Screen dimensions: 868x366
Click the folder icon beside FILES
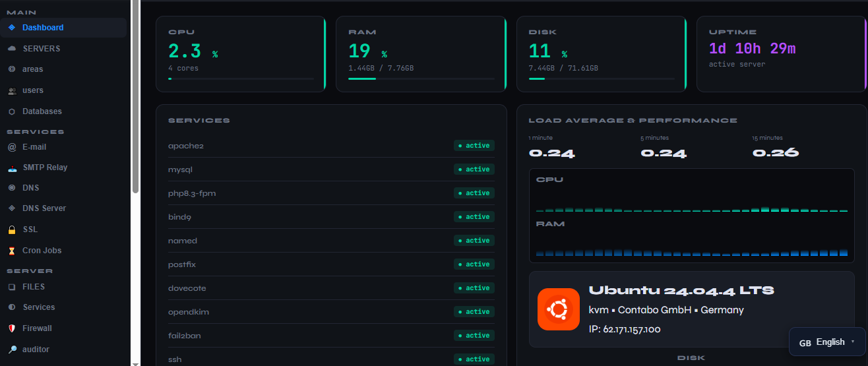pyautogui.click(x=12, y=287)
